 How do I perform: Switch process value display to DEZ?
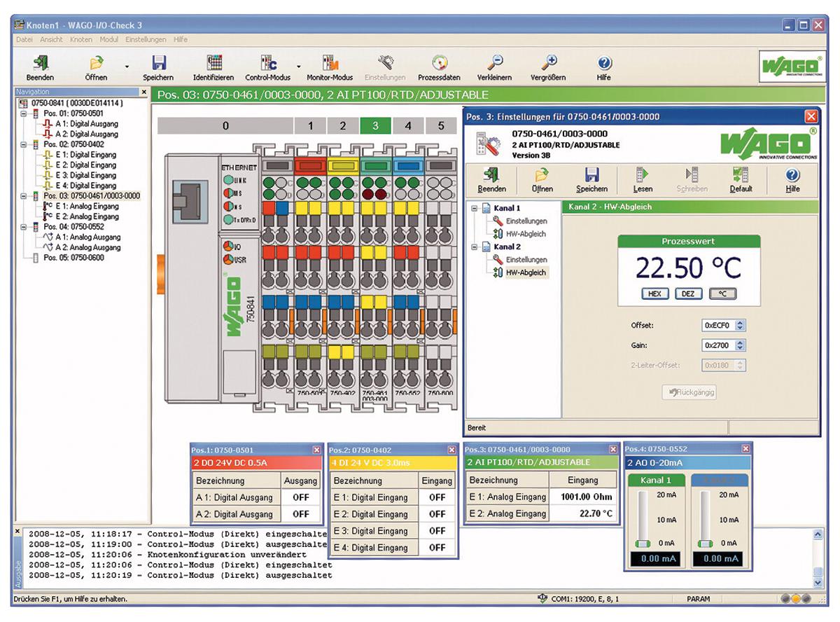688,294
